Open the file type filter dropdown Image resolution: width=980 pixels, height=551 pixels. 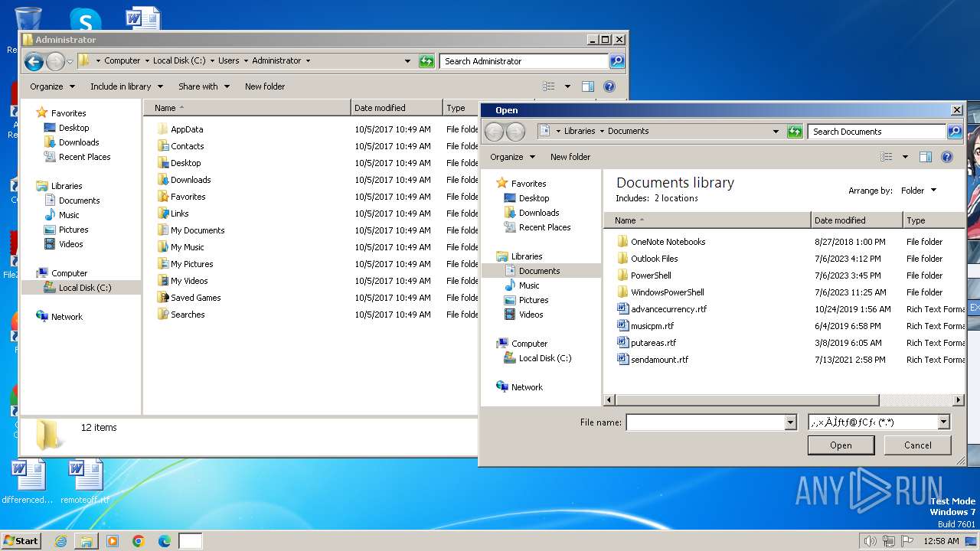(x=943, y=422)
